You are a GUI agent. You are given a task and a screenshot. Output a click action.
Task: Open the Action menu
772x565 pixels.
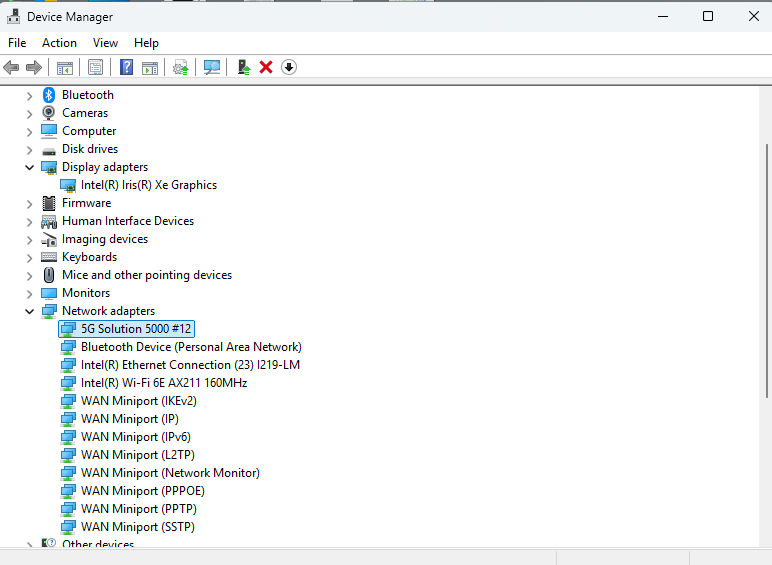[x=59, y=43]
